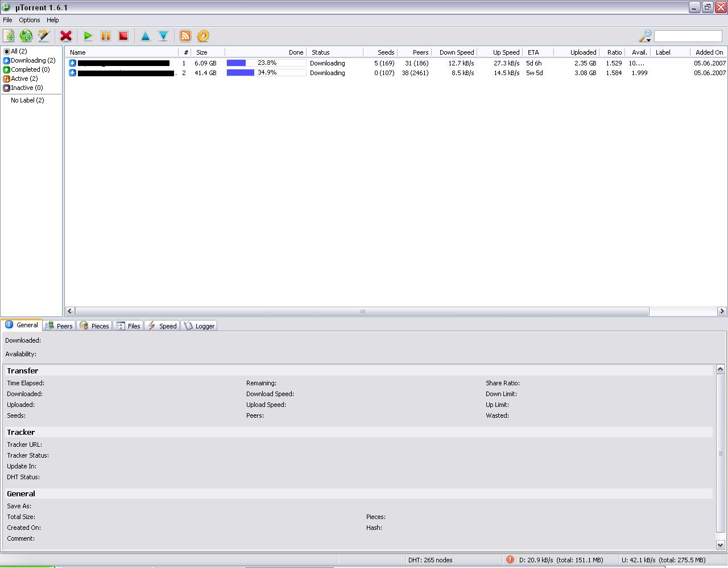The height and width of the screenshot is (568, 728).
Task: Click the search magnifier icon
Action: (645, 36)
